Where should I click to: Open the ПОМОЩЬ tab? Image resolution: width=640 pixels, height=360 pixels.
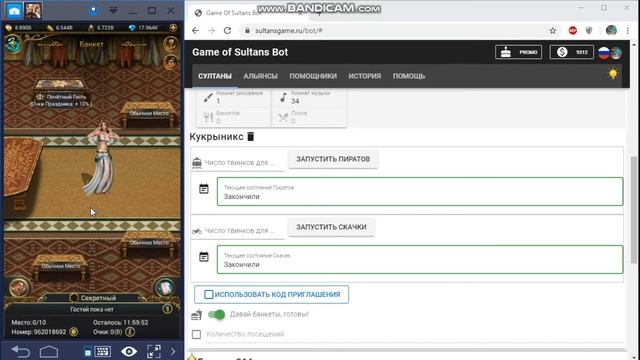pyautogui.click(x=409, y=76)
